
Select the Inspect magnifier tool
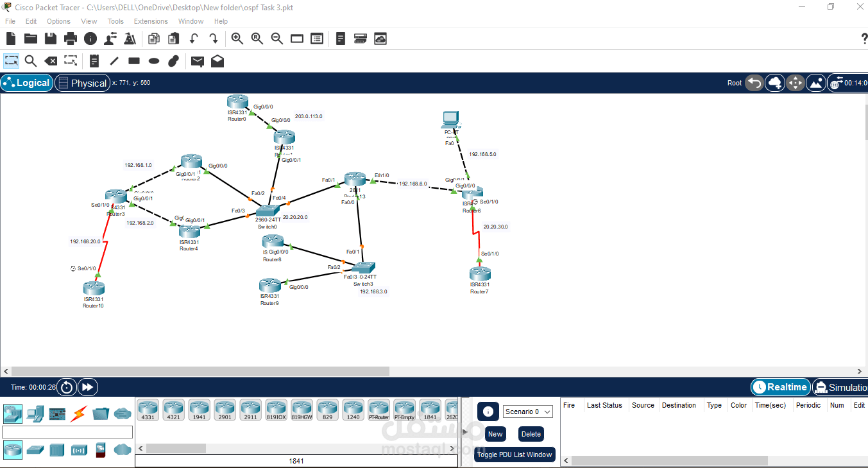(31, 61)
